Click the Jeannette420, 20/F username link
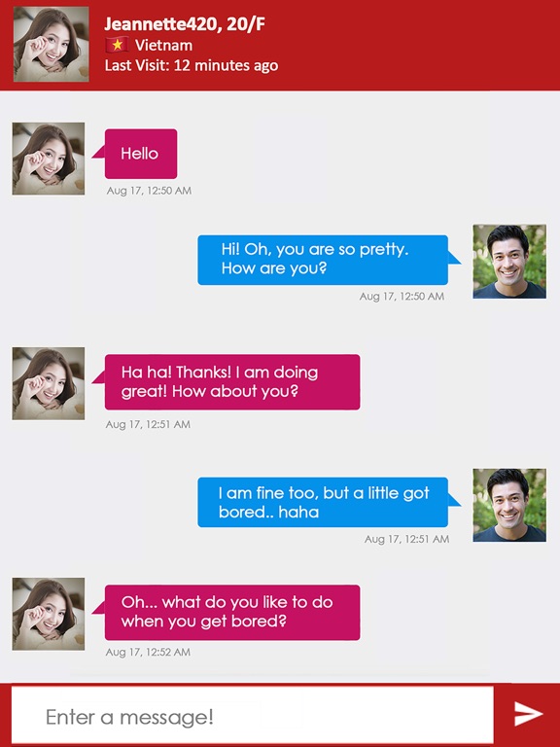Viewport: 560px width, 747px height. (x=185, y=23)
